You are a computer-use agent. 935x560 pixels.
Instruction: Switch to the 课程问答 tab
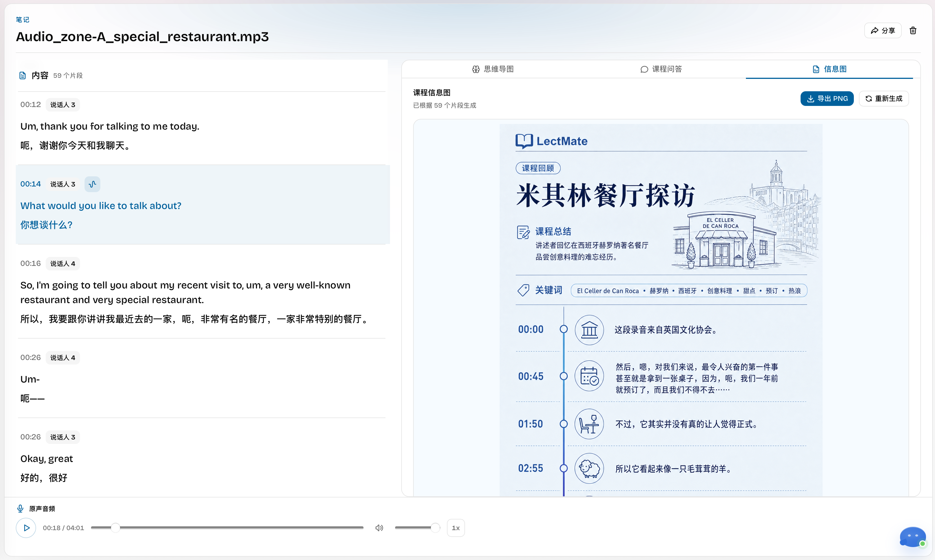click(661, 69)
